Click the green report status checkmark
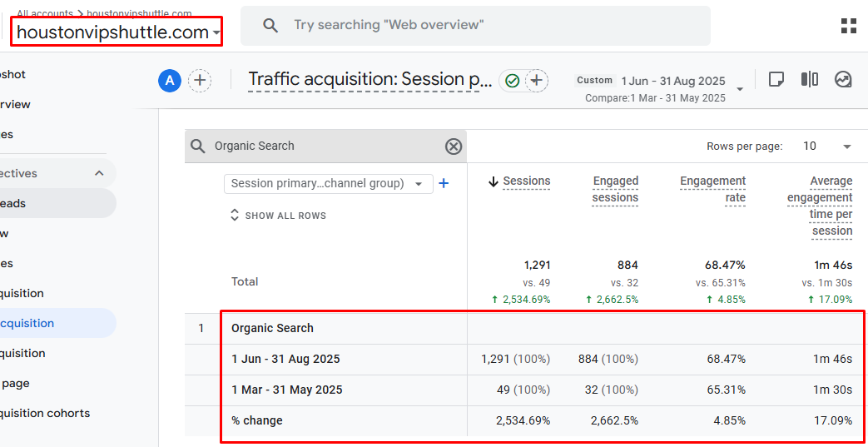868x447 pixels. coord(513,81)
